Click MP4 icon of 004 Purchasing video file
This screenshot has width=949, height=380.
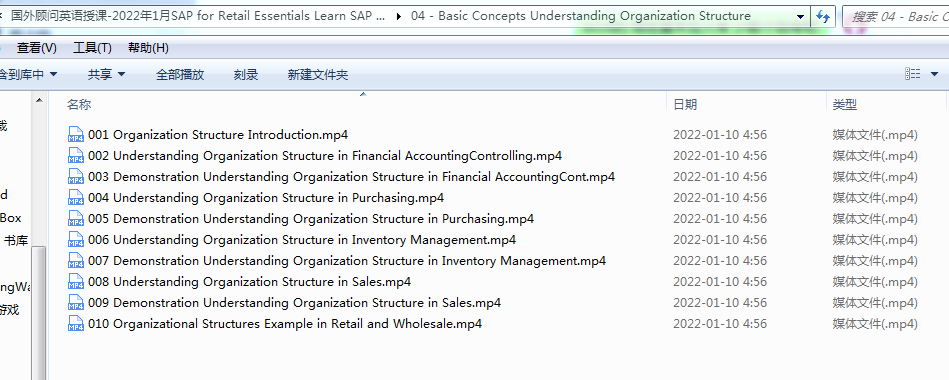[76, 198]
